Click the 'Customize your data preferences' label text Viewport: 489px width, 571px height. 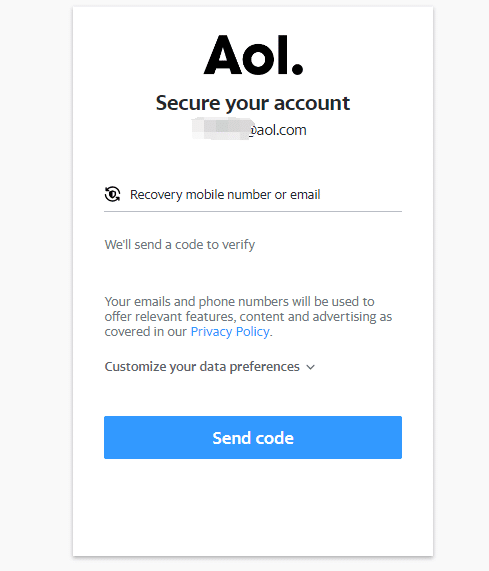pos(202,367)
